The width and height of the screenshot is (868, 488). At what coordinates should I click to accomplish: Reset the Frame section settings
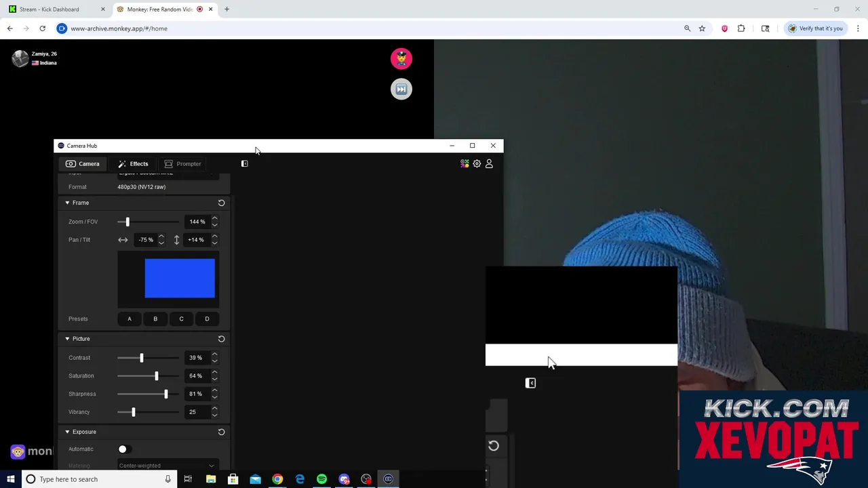(x=221, y=203)
